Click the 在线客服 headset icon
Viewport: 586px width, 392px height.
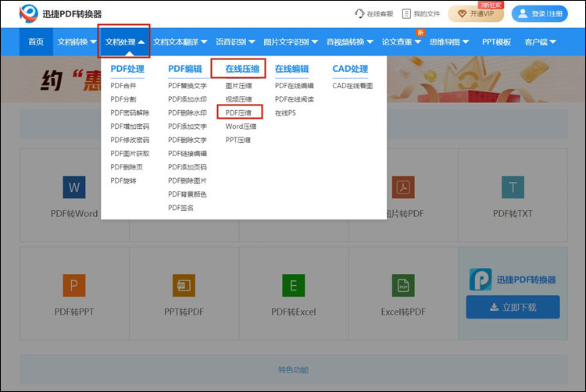[359, 14]
